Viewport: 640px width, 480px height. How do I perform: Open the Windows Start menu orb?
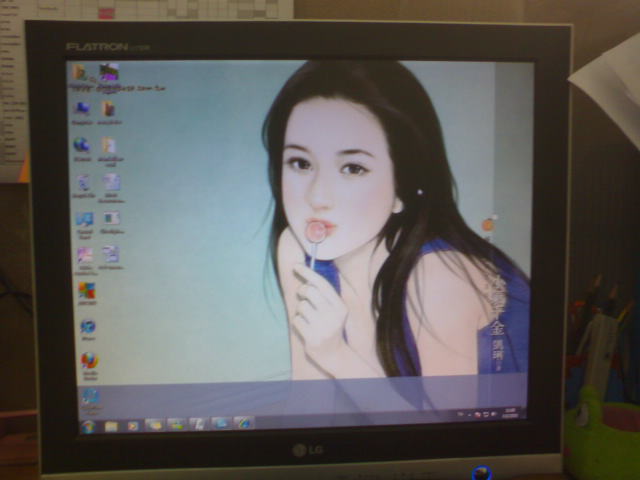coord(88,425)
